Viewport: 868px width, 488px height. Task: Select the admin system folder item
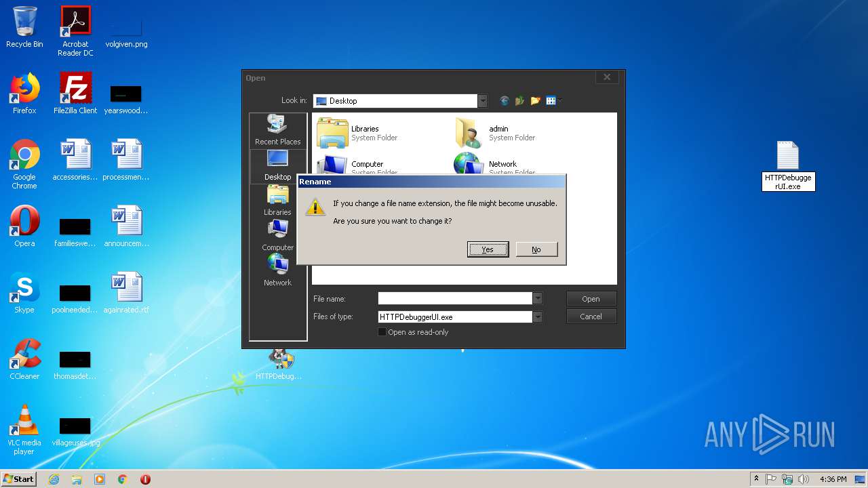pyautogui.click(x=495, y=133)
